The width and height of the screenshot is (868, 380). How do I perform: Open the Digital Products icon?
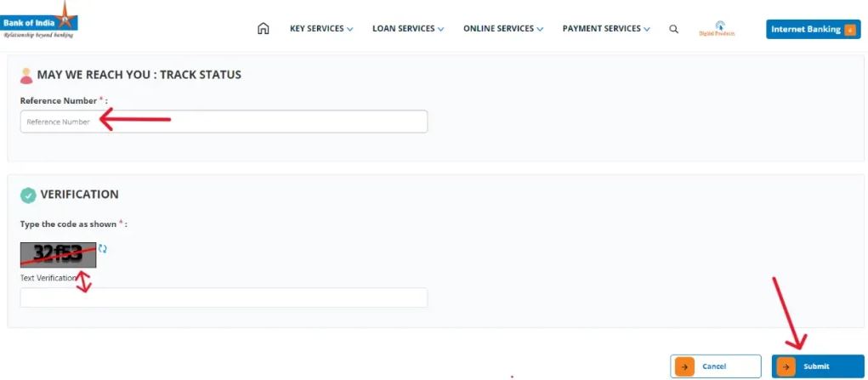[x=716, y=29]
